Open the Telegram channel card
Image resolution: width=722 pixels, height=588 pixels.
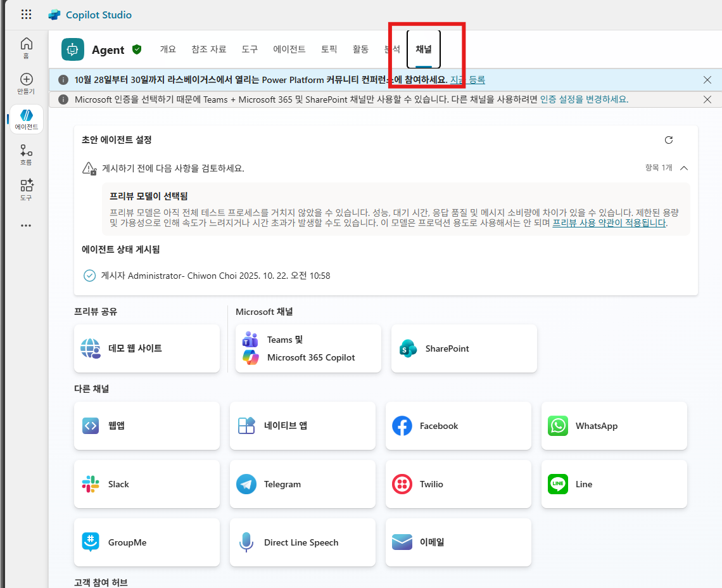point(303,484)
